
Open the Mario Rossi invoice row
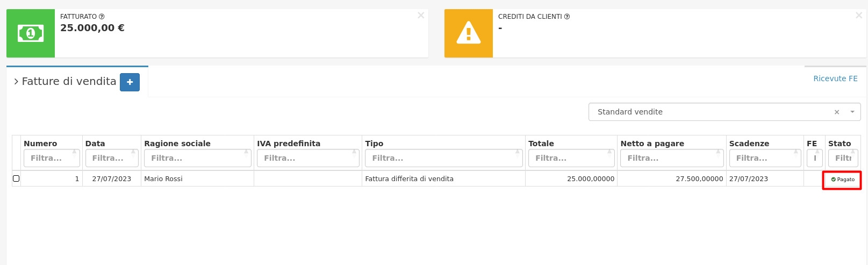(163, 179)
